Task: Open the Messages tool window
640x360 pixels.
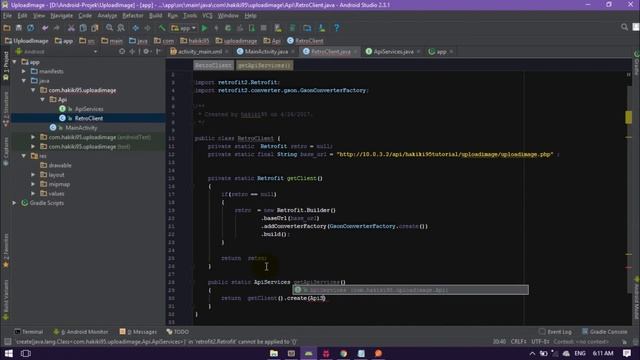Action: point(138,332)
